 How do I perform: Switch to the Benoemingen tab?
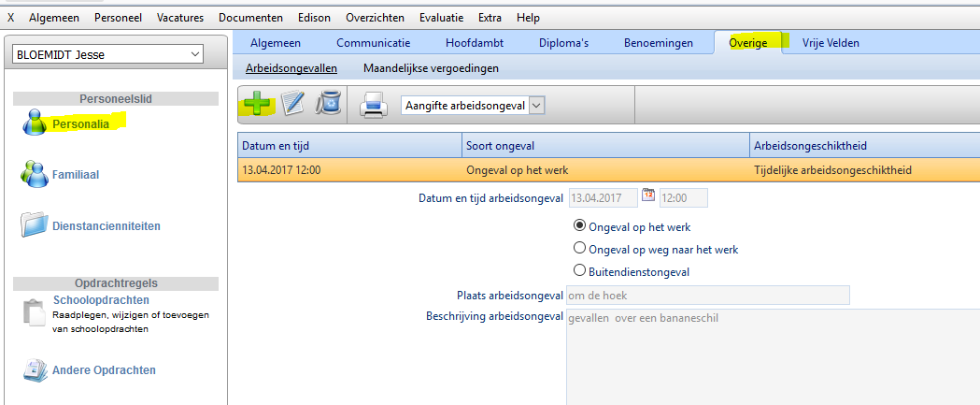click(659, 42)
